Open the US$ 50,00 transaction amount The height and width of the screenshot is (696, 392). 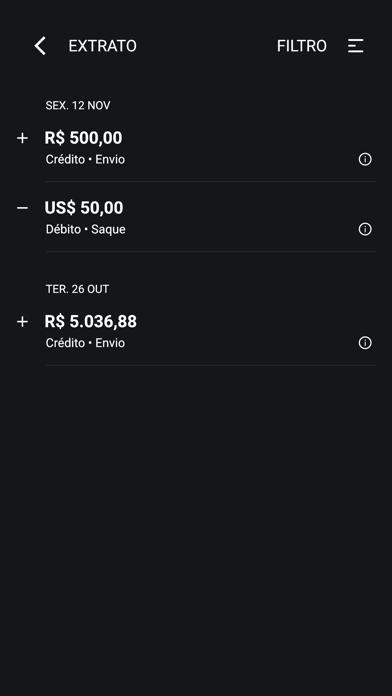[84, 208]
